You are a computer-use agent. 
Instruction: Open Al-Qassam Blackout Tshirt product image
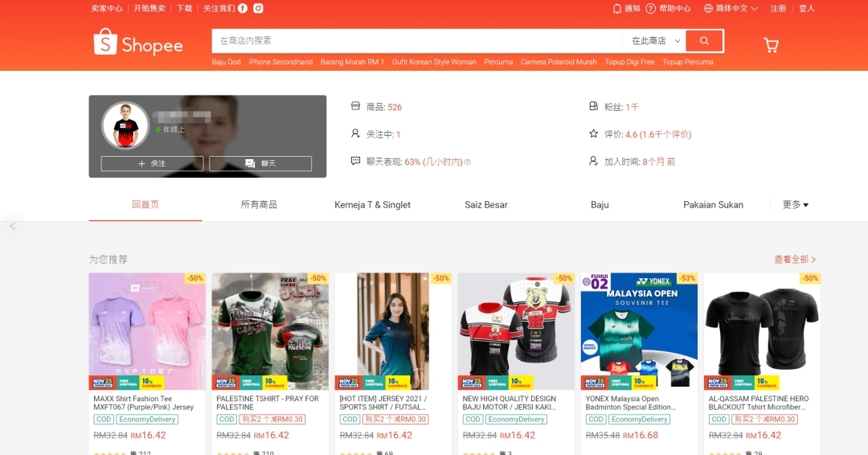tap(762, 331)
